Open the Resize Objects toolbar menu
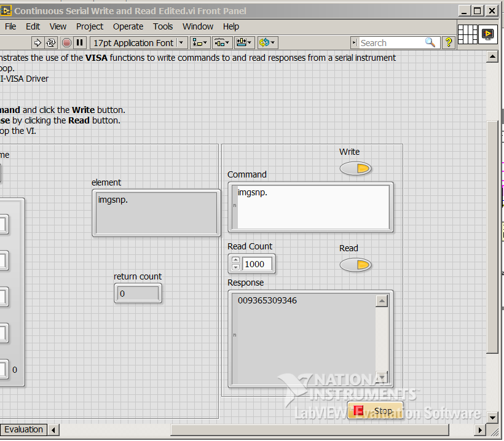Image resolution: width=504 pixels, height=441 pixels. pos(244,43)
